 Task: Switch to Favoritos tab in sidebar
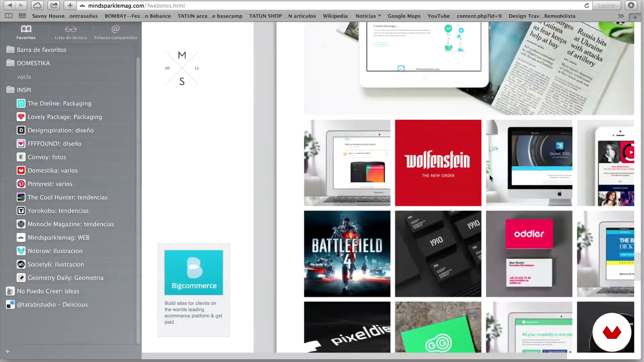point(26,33)
